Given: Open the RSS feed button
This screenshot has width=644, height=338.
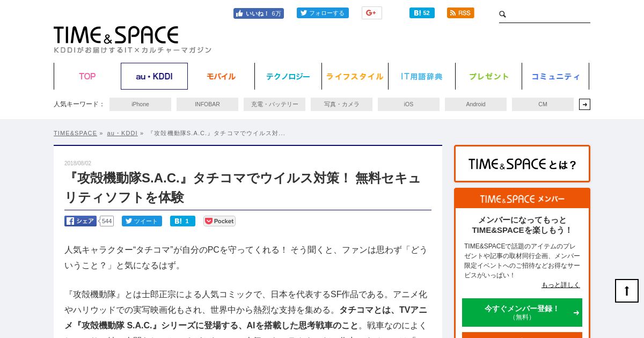Looking at the screenshot, I should tap(460, 13).
